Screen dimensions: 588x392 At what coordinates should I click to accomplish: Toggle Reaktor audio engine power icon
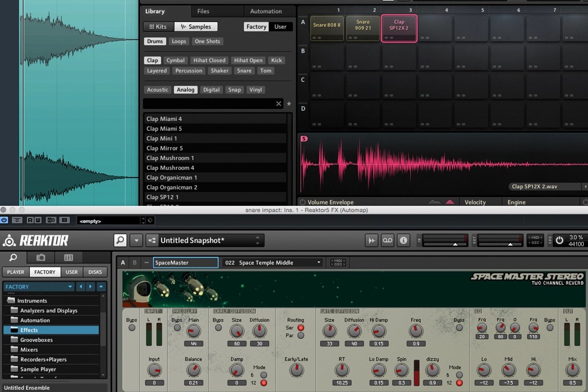pyautogui.click(x=559, y=240)
